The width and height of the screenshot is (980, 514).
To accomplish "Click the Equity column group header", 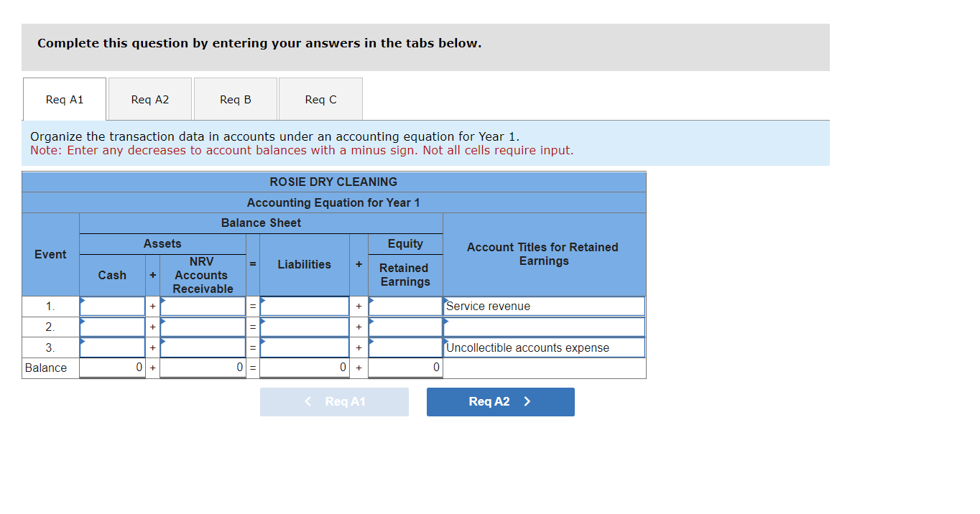I will click(405, 244).
